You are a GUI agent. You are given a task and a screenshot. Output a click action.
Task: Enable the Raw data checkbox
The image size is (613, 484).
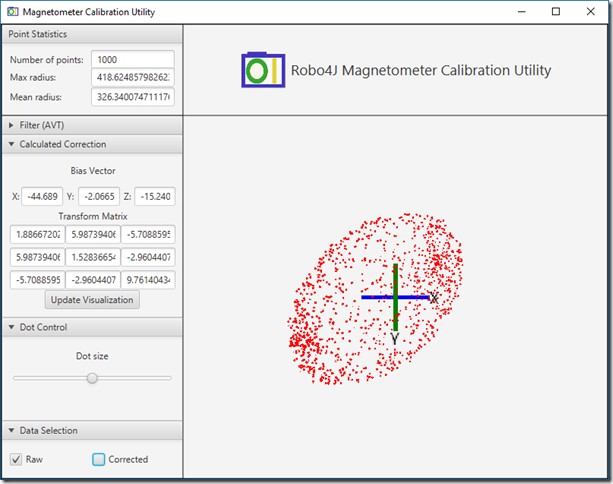point(16,459)
